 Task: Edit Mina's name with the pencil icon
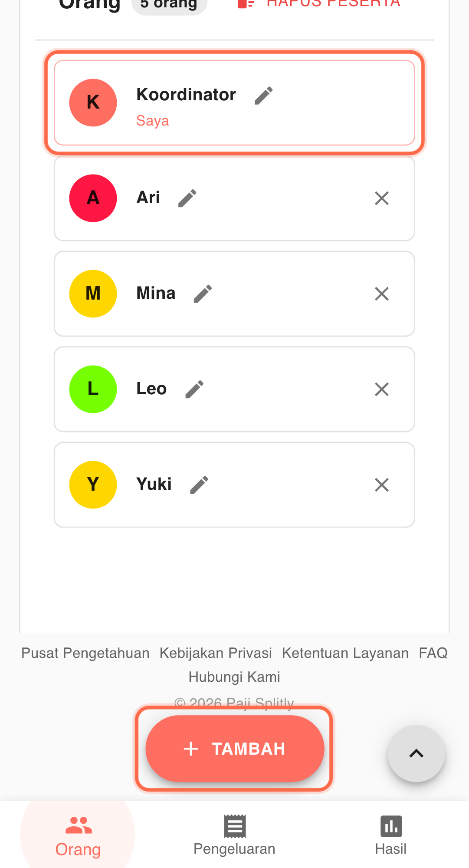pyautogui.click(x=203, y=294)
